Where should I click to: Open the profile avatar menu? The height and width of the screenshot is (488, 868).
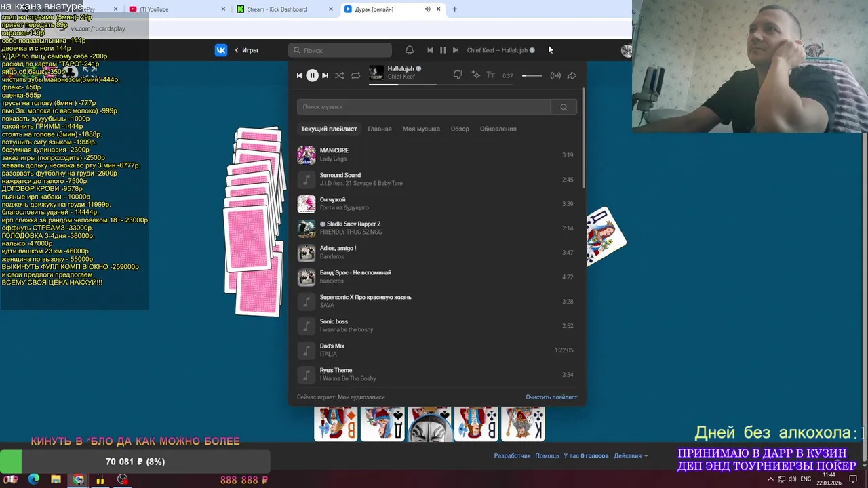coord(626,50)
